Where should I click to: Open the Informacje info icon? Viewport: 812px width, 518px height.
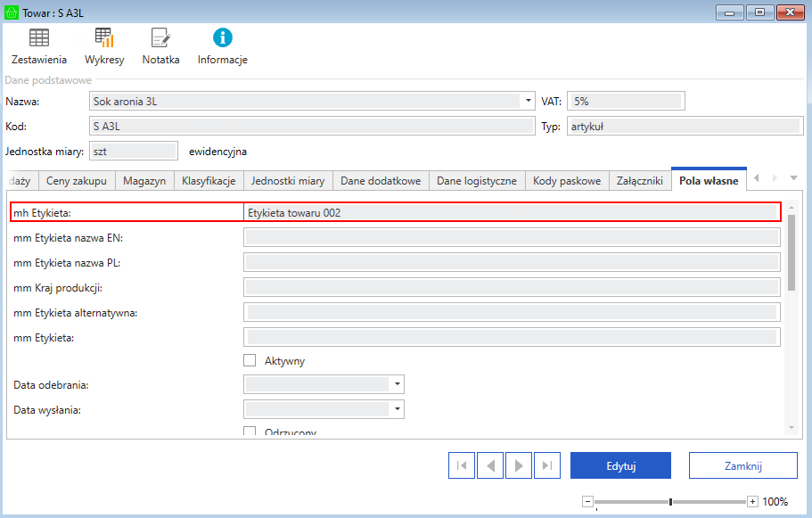point(222,38)
